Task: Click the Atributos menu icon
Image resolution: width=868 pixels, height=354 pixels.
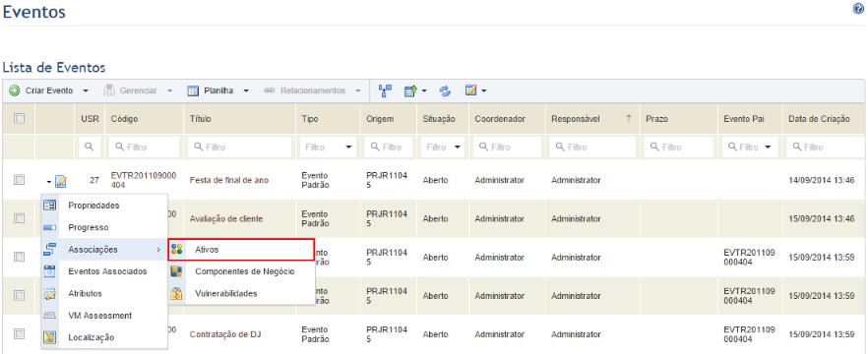Action: tap(49, 294)
